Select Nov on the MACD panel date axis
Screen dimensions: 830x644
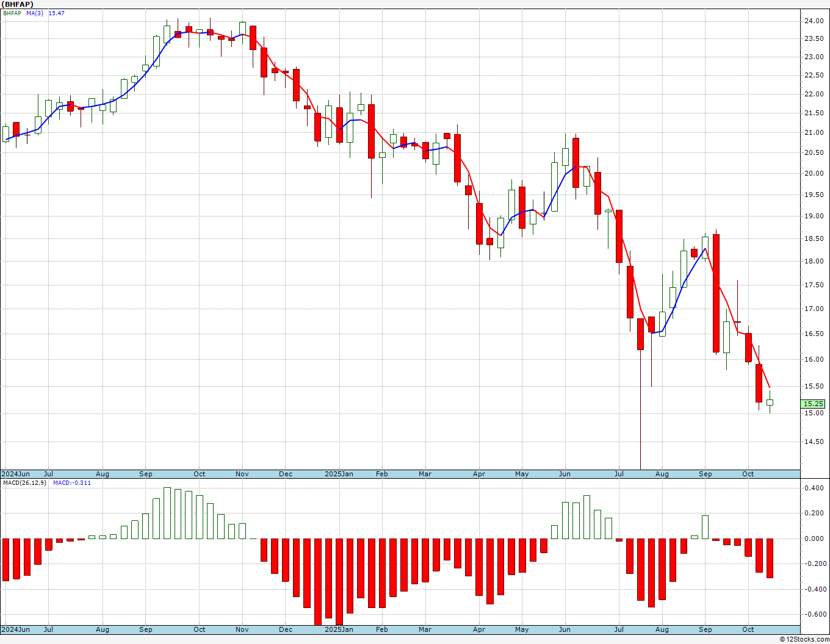[x=242, y=629]
